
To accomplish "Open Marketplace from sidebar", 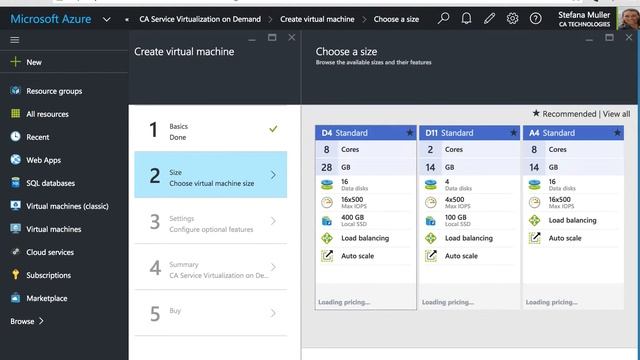I will pos(47,298).
